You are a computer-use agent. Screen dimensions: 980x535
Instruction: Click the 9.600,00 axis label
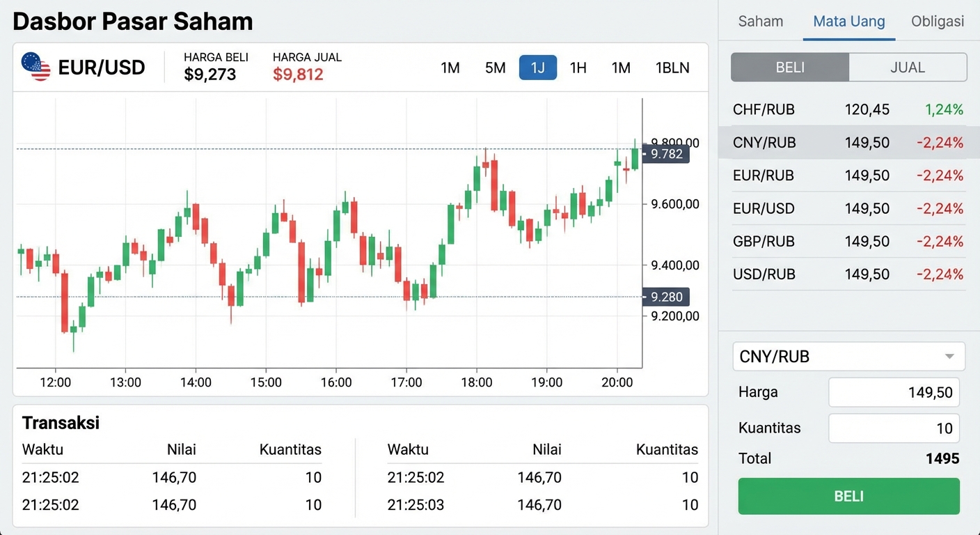pyautogui.click(x=675, y=204)
